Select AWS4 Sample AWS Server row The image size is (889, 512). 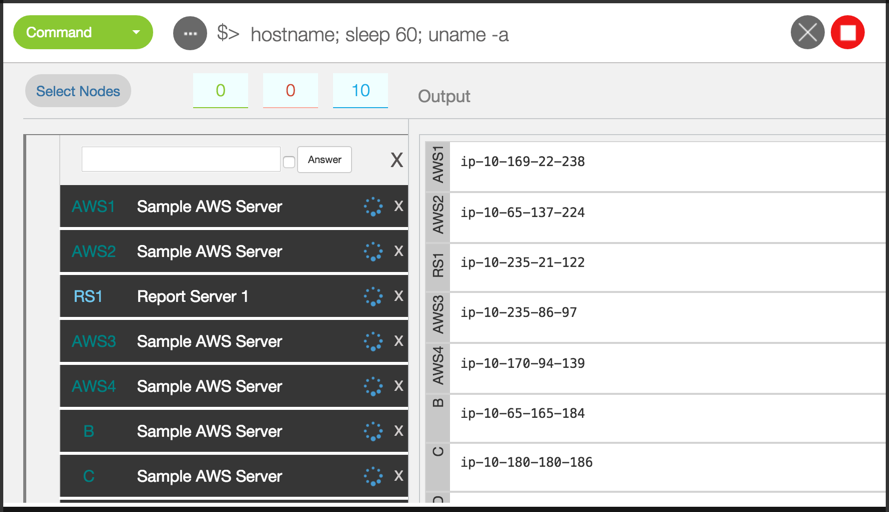click(234, 386)
